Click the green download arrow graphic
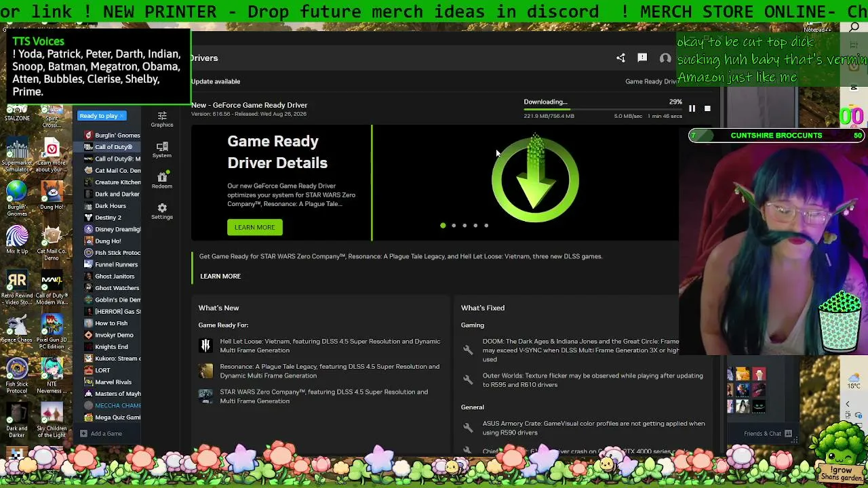 [x=535, y=178]
